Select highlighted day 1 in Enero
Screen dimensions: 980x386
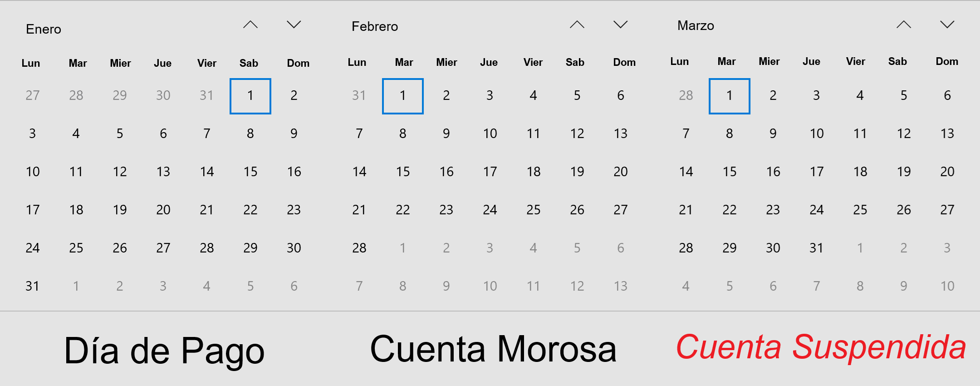[250, 96]
